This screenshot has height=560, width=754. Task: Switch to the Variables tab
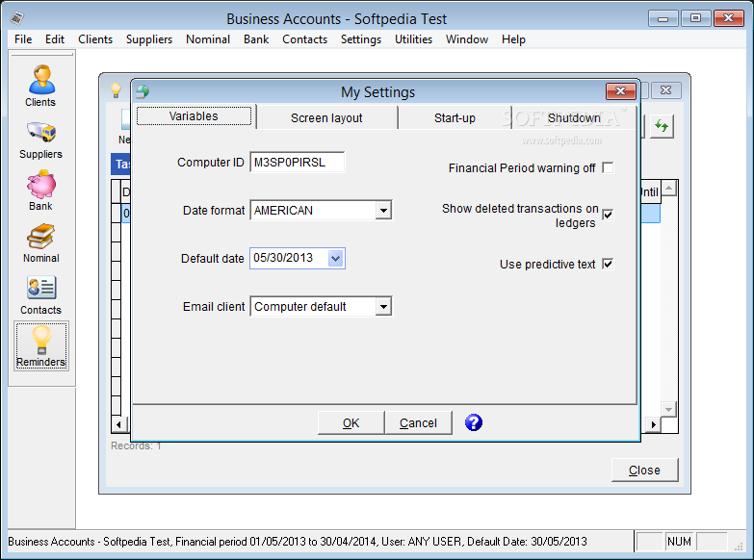pos(194,116)
